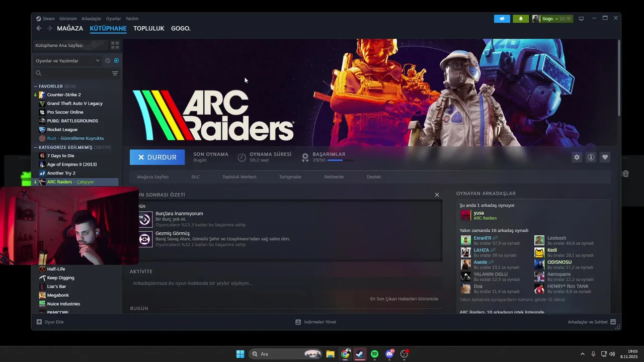The image size is (644, 362).
Task: Go forward using the right arrow
Action: (x=49, y=28)
